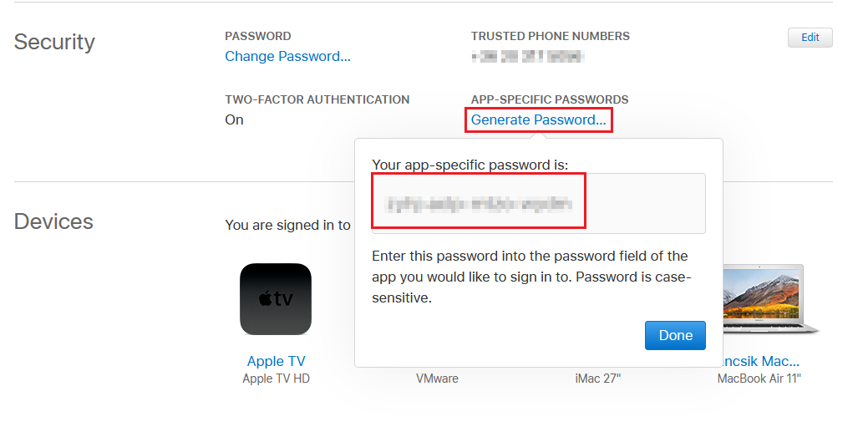
Task: Click the TWO-FACTOR AUTHENTICATION label
Action: point(317,99)
